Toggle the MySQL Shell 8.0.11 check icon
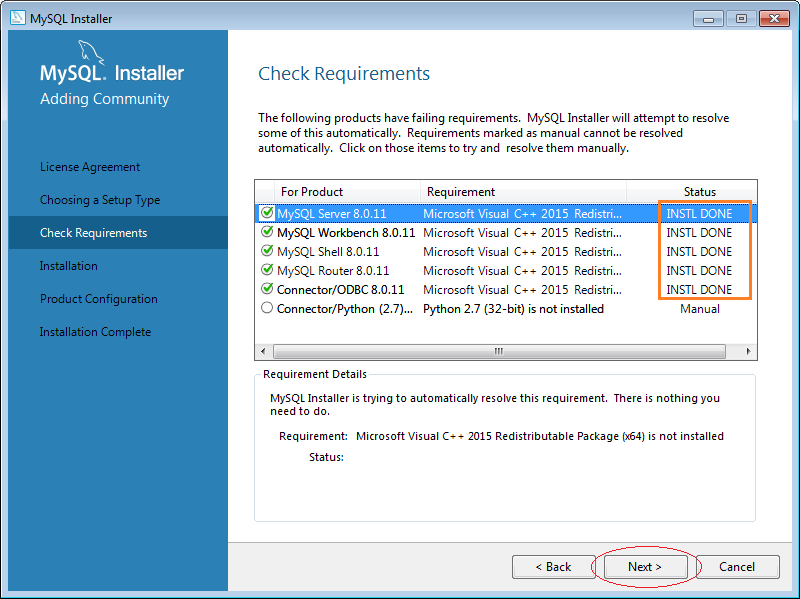Image resolution: width=800 pixels, height=599 pixels. pyautogui.click(x=267, y=251)
